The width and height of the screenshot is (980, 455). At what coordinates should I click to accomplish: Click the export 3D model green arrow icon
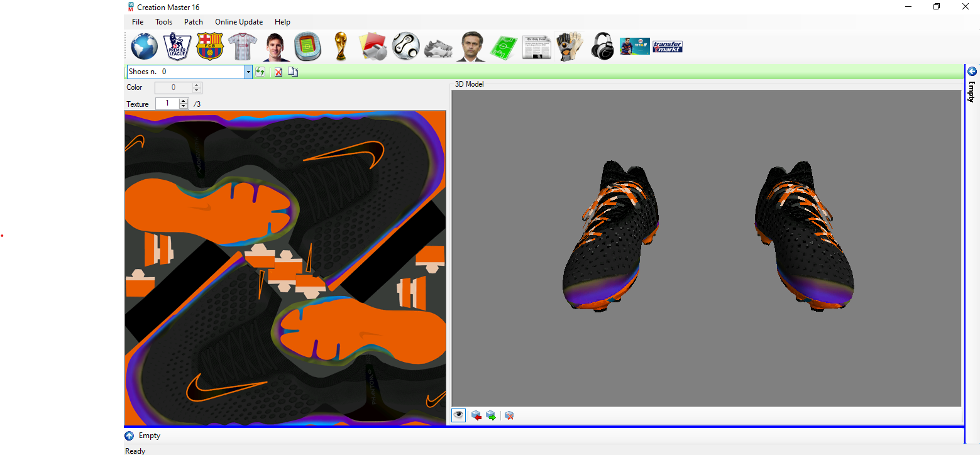point(491,415)
